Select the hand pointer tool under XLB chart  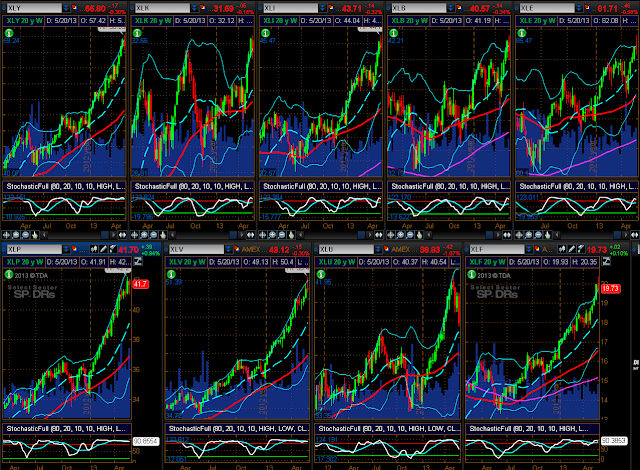click(420, 235)
